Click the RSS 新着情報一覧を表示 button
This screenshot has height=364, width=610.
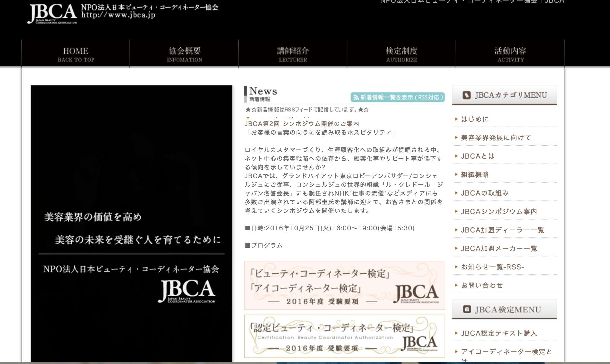(397, 97)
